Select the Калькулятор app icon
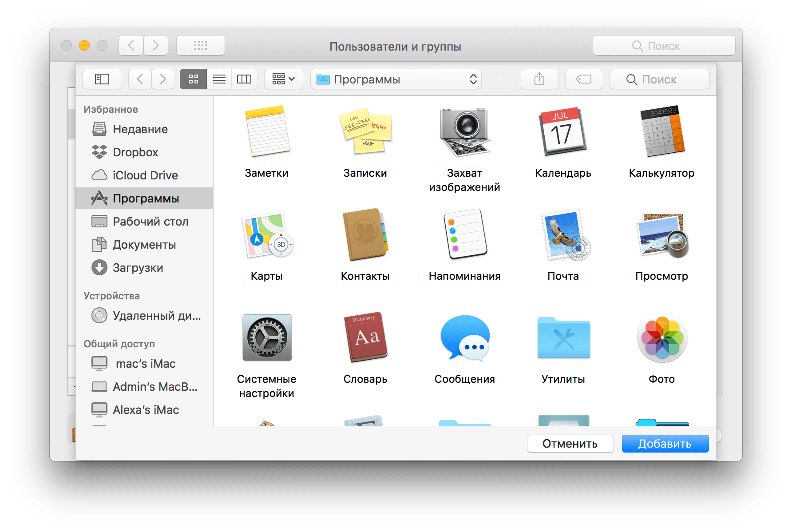Viewport: 792px width, 532px height. (x=662, y=131)
